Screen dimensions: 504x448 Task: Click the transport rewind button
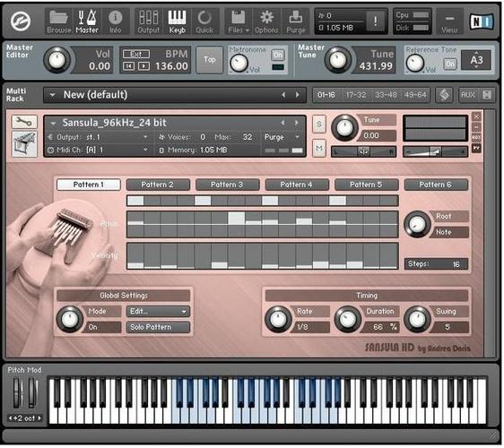[128, 66]
